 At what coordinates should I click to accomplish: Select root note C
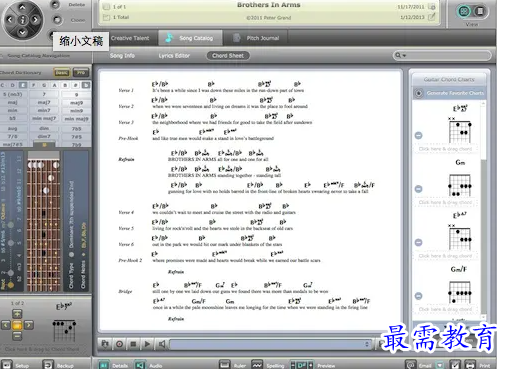3,85
